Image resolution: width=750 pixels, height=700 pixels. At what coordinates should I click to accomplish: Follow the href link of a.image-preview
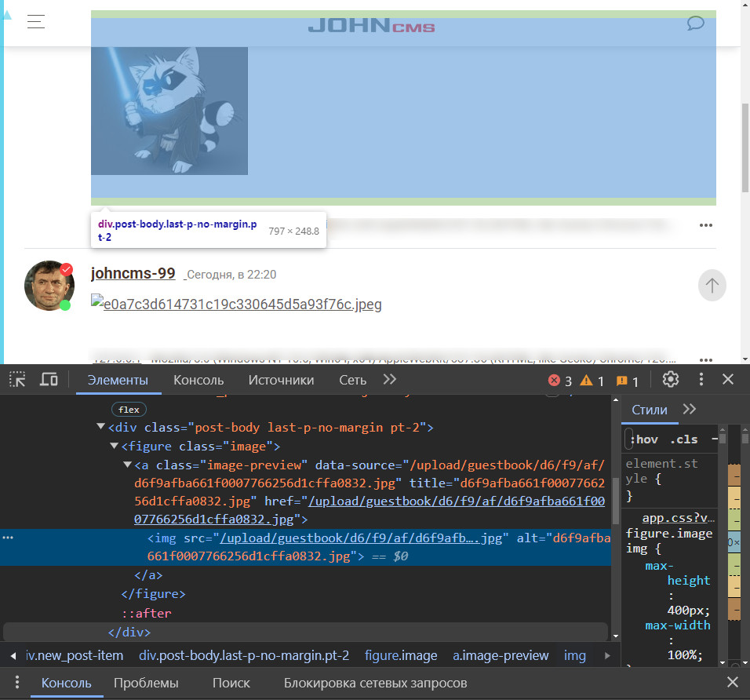[457, 501]
